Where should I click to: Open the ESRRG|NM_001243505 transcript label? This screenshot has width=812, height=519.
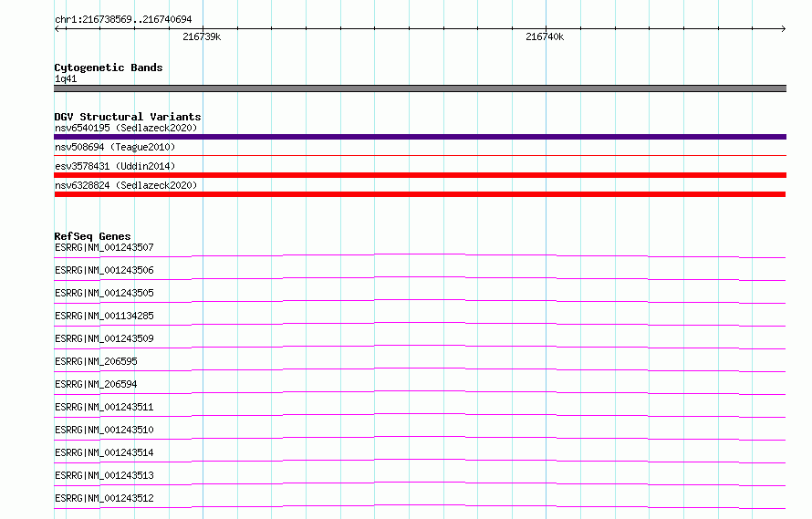(104, 293)
